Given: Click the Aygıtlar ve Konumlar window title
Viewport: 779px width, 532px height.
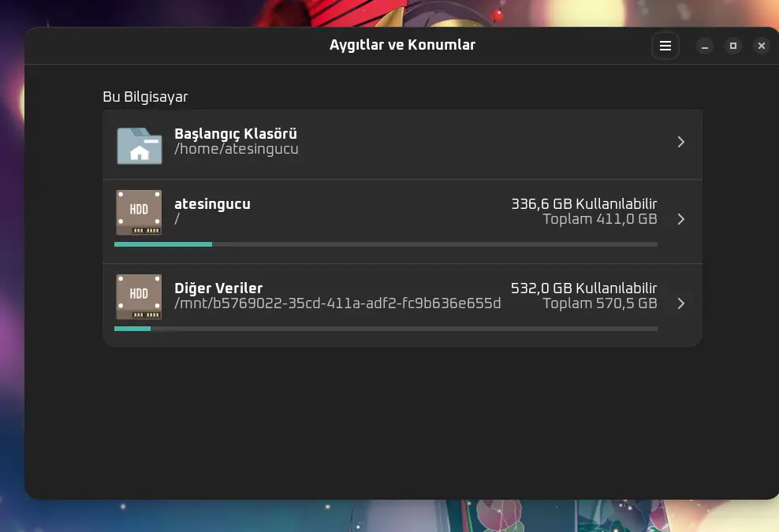Looking at the screenshot, I should (402, 45).
